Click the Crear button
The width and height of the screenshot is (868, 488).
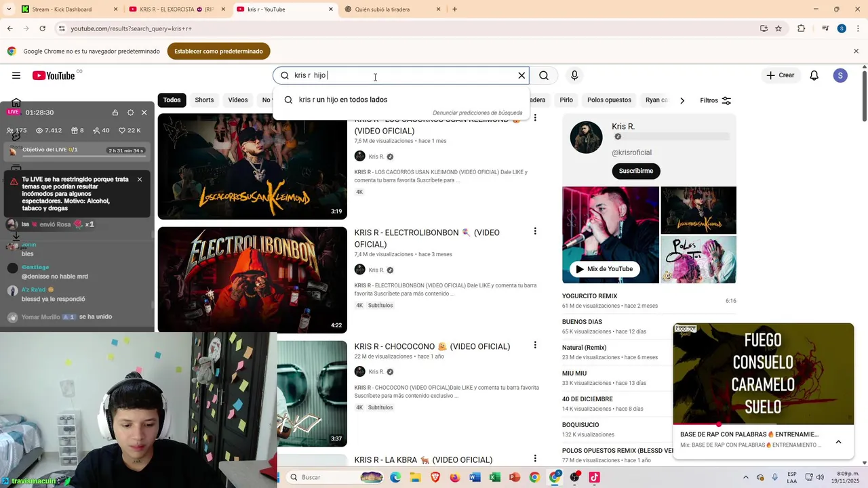coord(780,75)
